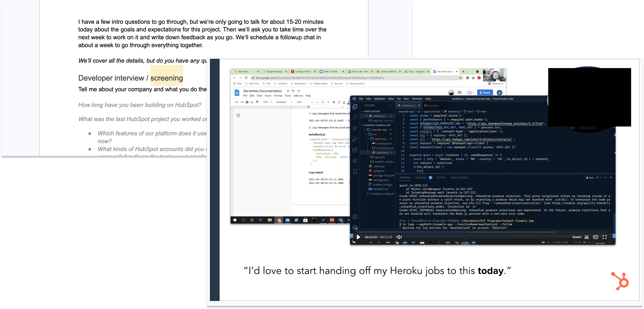This screenshot has height=309, width=644.
Task: Open the Speed playback option
Action: [x=577, y=237]
